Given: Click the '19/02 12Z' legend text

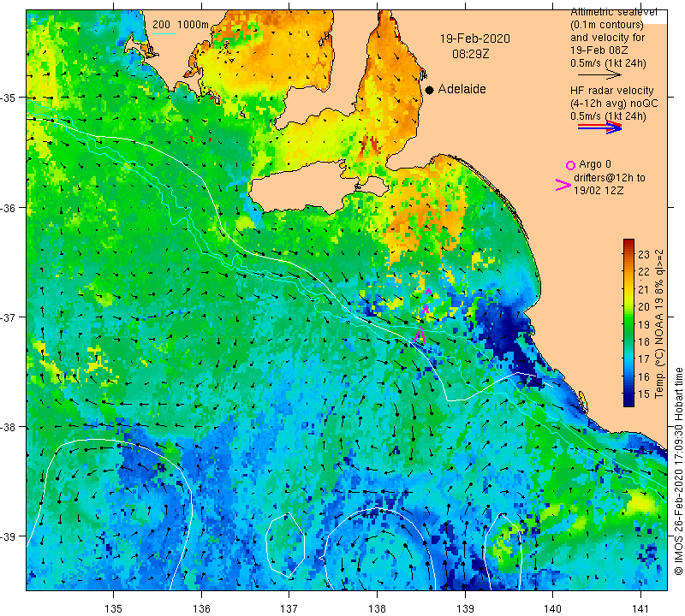Looking at the screenshot, I should [x=599, y=191].
